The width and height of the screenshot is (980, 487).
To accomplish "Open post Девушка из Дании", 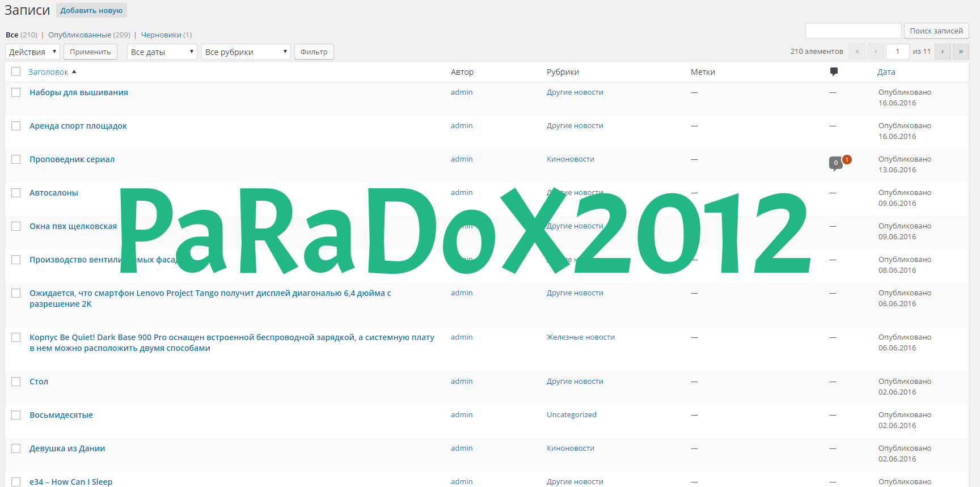I will pos(67,448).
